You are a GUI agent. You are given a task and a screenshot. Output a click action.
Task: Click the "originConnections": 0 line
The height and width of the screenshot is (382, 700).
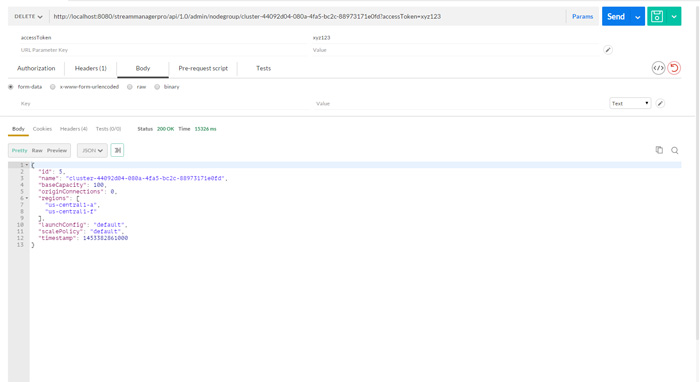[x=77, y=191]
